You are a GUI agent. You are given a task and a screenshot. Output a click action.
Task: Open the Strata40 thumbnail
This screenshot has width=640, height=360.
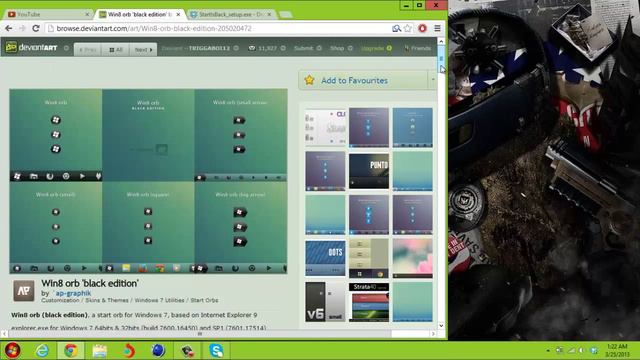tap(369, 302)
